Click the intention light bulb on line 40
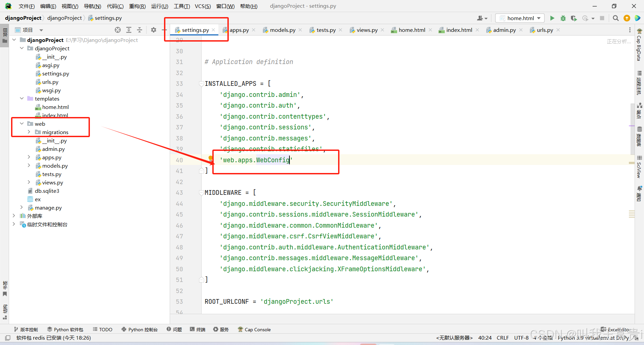This screenshot has height=345, width=644. point(211,158)
